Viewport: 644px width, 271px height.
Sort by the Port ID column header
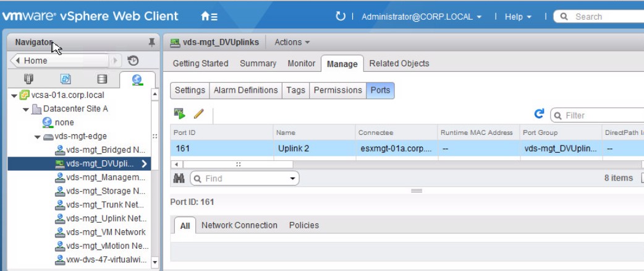coord(222,132)
